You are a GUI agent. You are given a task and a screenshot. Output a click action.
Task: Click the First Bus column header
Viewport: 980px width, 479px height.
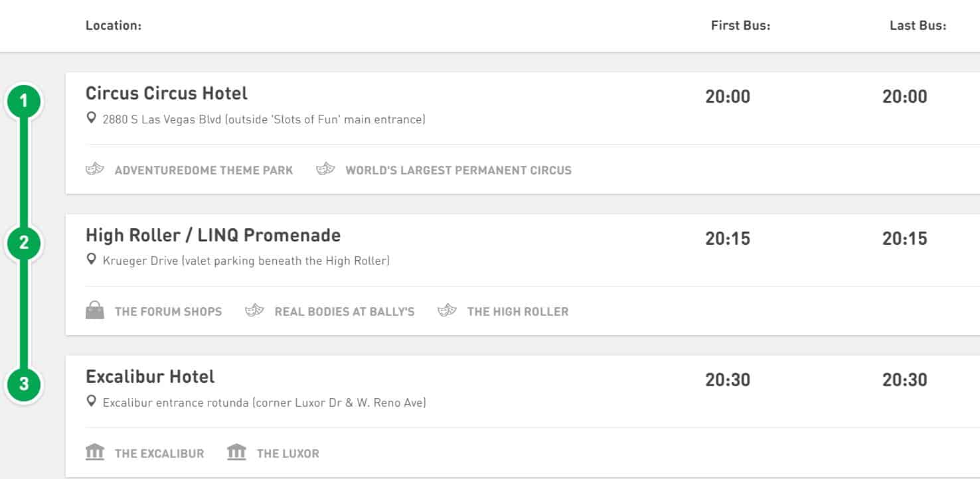click(x=740, y=26)
